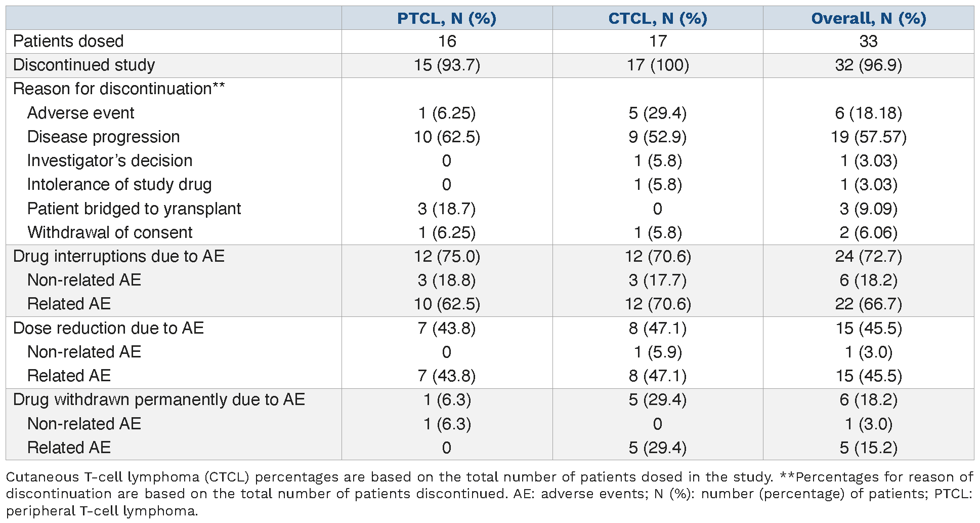The width and height of the screenshot is (980, 523).
Task: Select the Discontinued study row label
Action: pos(84,65)
